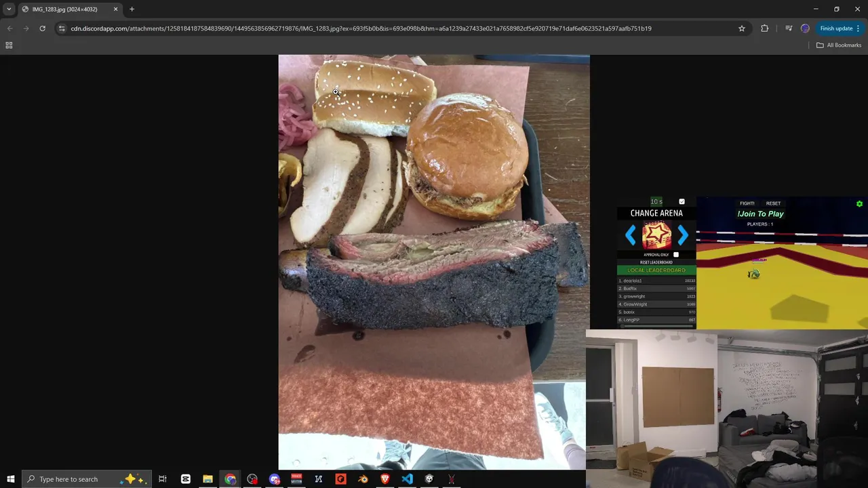This screenshot has height=488, width=868.
Task: Click the Type here to search box
Action: pyautogui.click(x=86, y=479)
